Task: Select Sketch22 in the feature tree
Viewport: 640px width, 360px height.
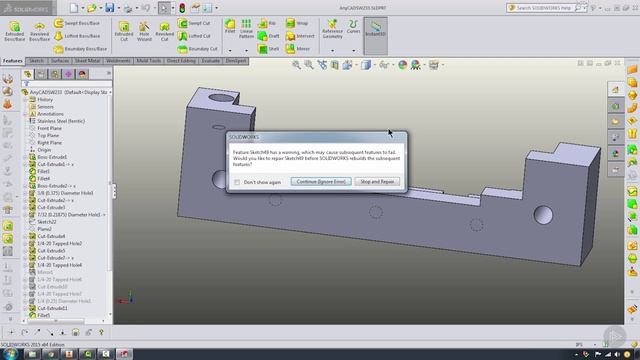Action: [x=42, y=222]
